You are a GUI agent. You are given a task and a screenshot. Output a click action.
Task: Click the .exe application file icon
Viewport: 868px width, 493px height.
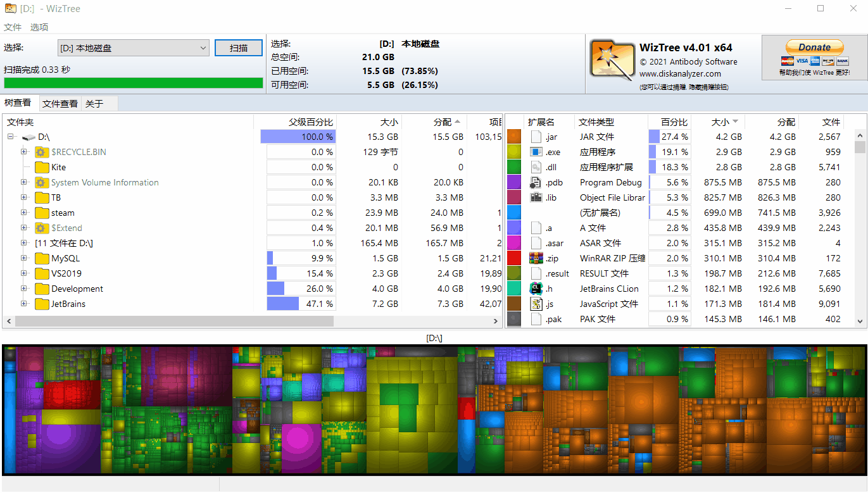pyautogui.click(x=536, y=152)
